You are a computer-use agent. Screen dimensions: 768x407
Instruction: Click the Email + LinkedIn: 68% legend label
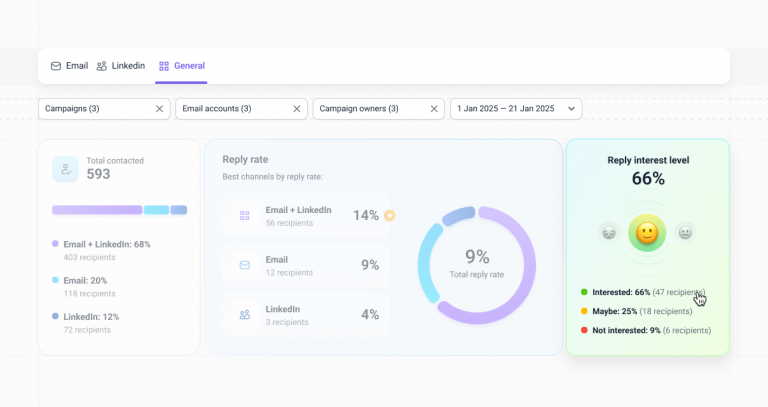point(107,244)
